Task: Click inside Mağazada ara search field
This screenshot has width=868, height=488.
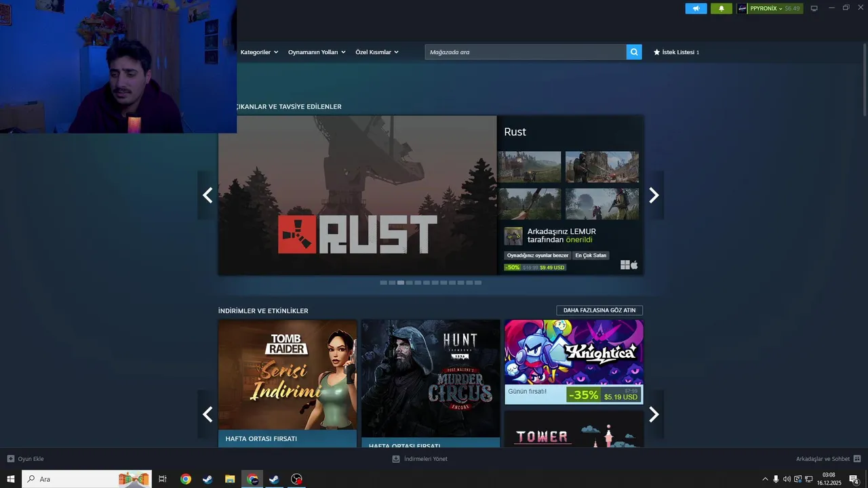Action: tap(526, 52)
